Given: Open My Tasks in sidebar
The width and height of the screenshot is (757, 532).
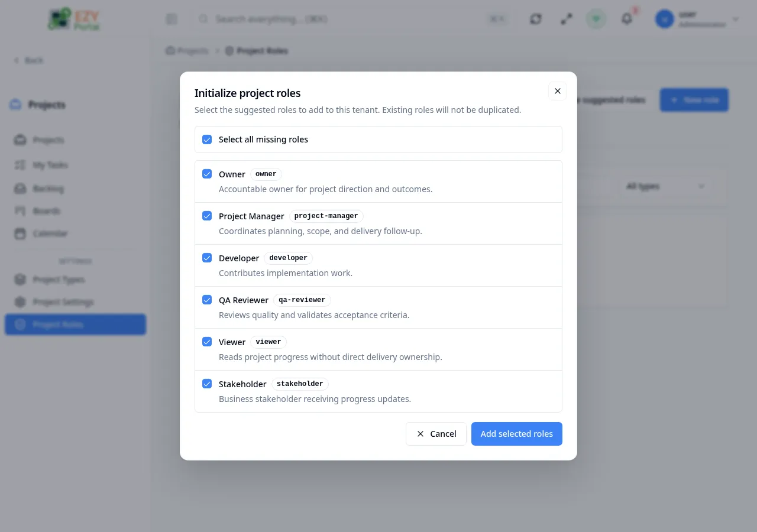Looking at the screenshot, I should (x=75, y=165).
